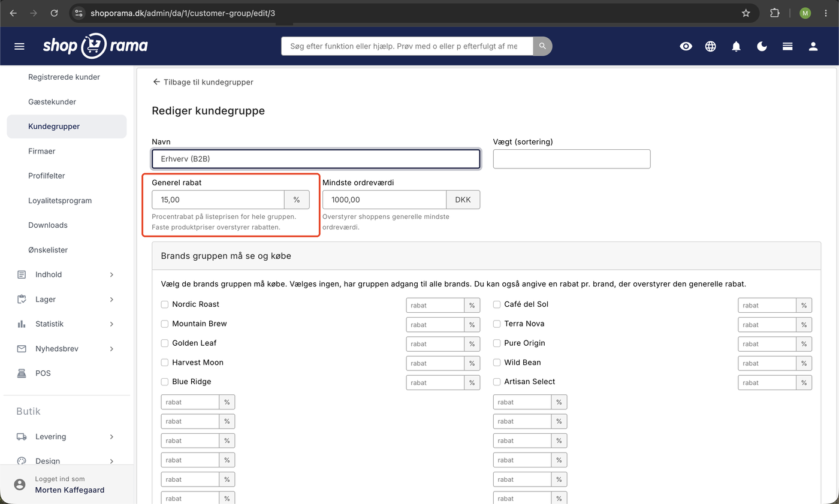Click the site information icon in address bar
The image size is (839, 504).
pos(79,13)
